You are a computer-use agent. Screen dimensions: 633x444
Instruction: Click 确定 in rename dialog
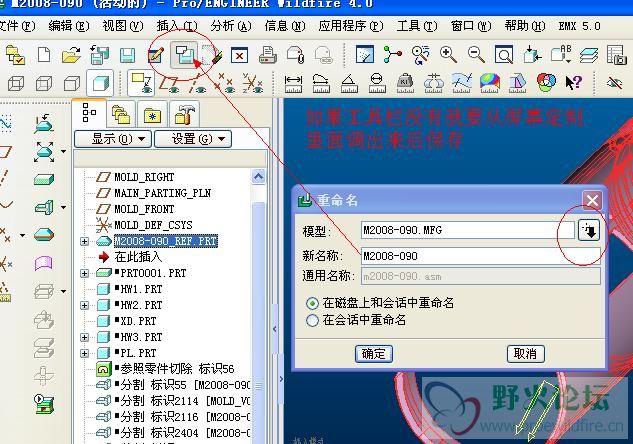(x=374, y=354)
